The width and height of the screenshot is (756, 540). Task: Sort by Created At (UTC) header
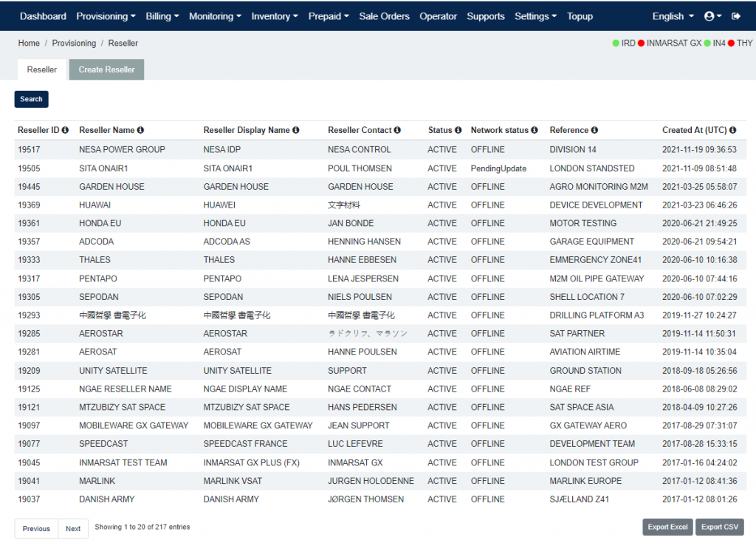[x=694, y=130]
